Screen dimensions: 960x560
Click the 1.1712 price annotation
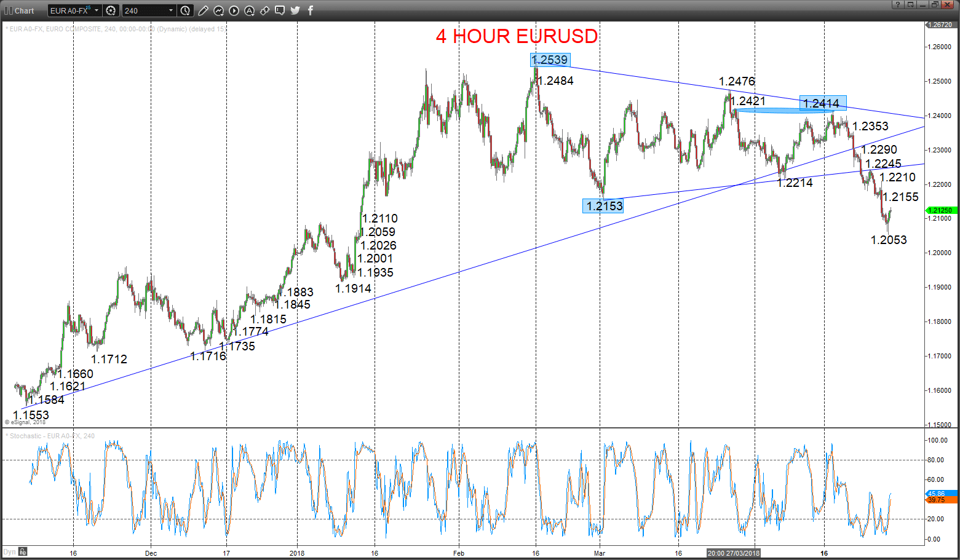coord(109,359)
